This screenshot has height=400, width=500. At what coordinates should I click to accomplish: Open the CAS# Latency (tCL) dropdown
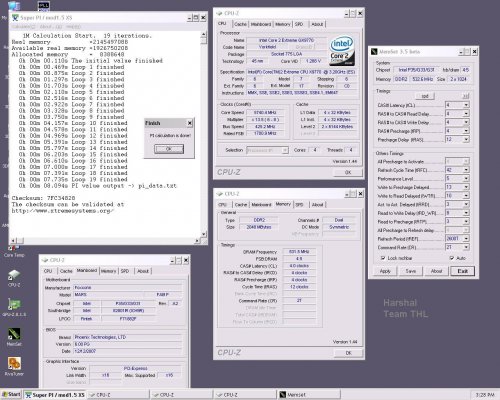466,105
